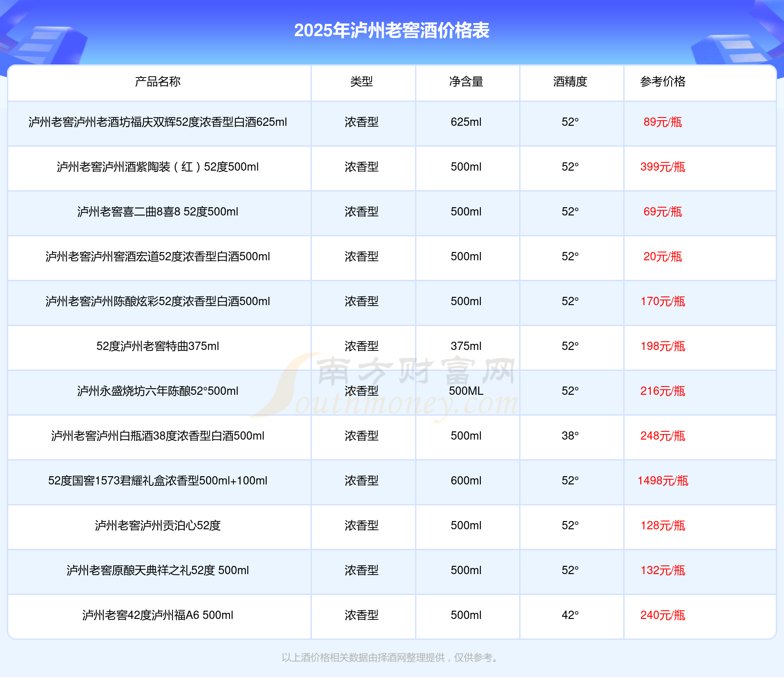Select the 类型 column header
This screenshot has height=679, width=784.
click(x=362, y=81)
